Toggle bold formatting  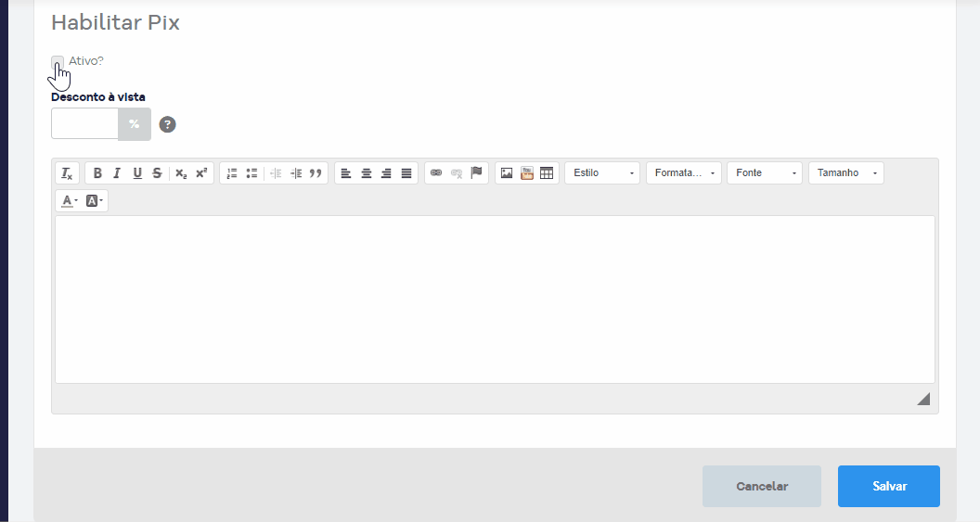click(97, 173)
